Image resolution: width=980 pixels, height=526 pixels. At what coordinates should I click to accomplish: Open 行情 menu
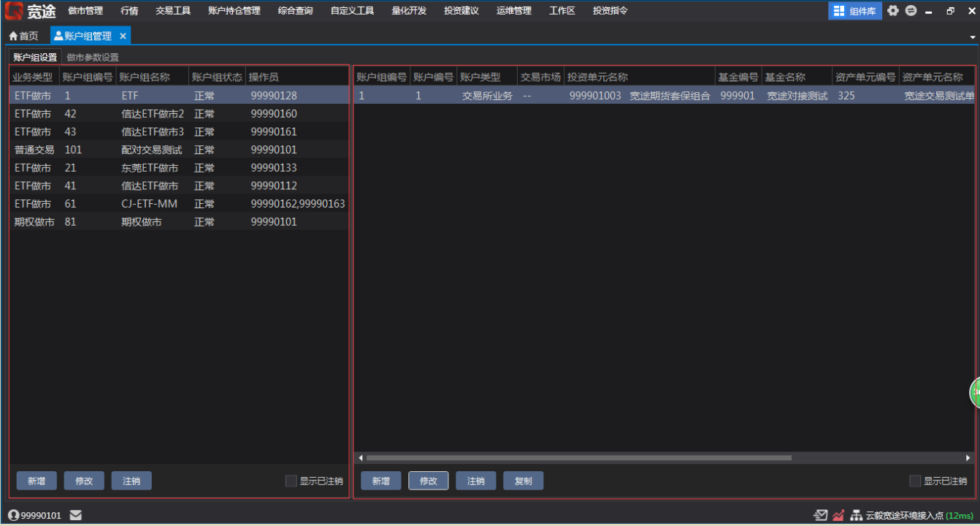pos(129,11)
